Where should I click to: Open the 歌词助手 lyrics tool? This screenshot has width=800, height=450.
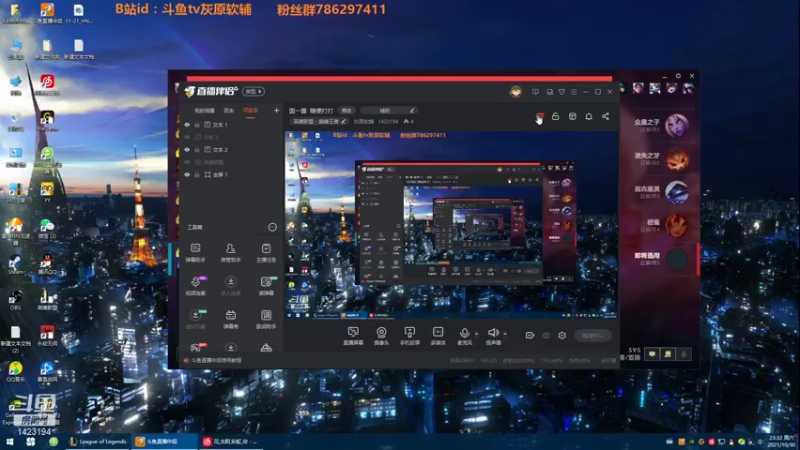266,319
